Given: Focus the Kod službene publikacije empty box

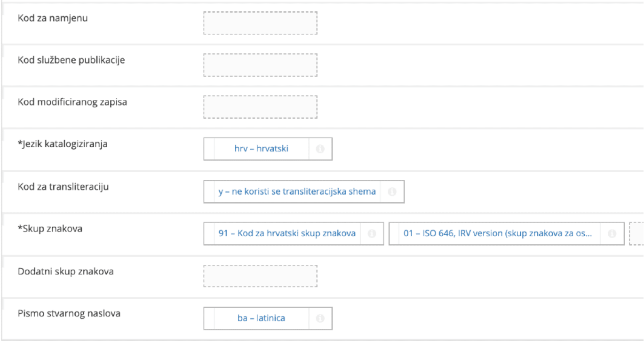Looking at the screenshot, I should (260, 65).
